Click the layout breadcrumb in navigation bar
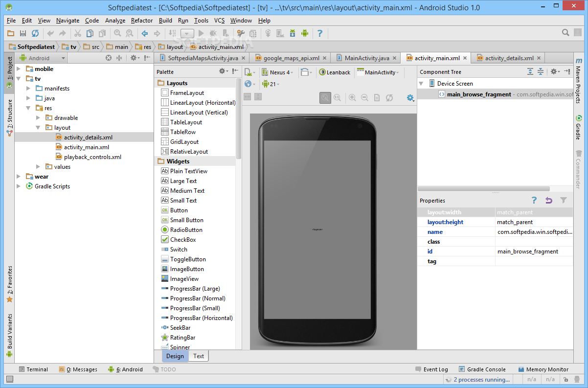588x388 pixels. coord(171,47)
